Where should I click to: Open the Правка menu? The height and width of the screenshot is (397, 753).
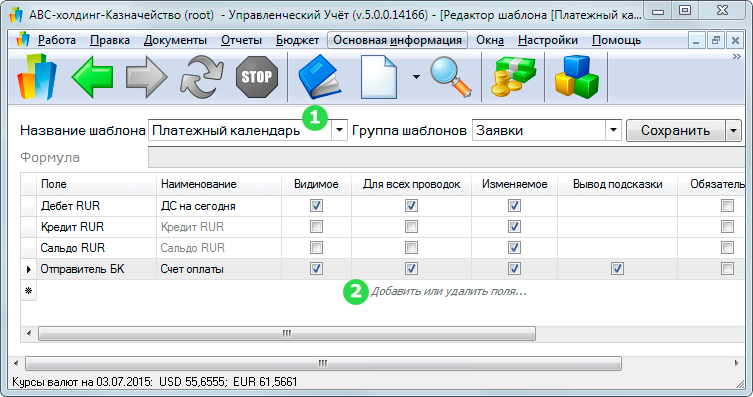[110, 40]
